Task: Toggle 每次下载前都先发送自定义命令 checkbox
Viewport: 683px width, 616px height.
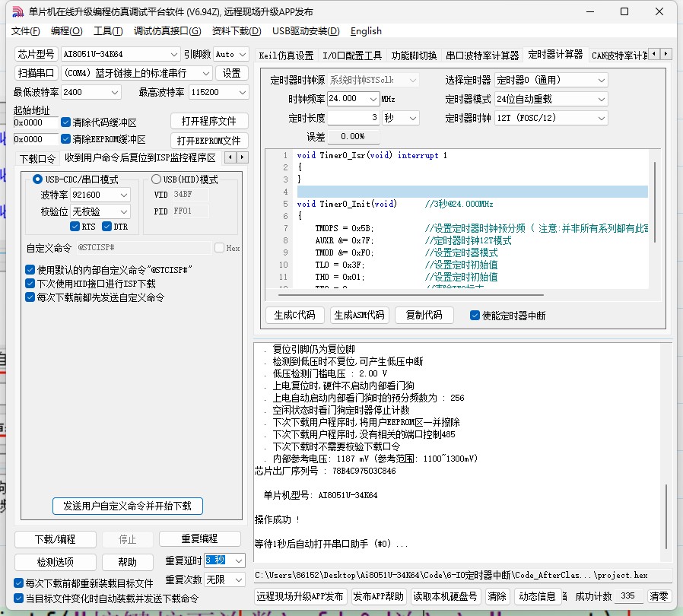Action: pyautogui.click(x=30, y=297)
